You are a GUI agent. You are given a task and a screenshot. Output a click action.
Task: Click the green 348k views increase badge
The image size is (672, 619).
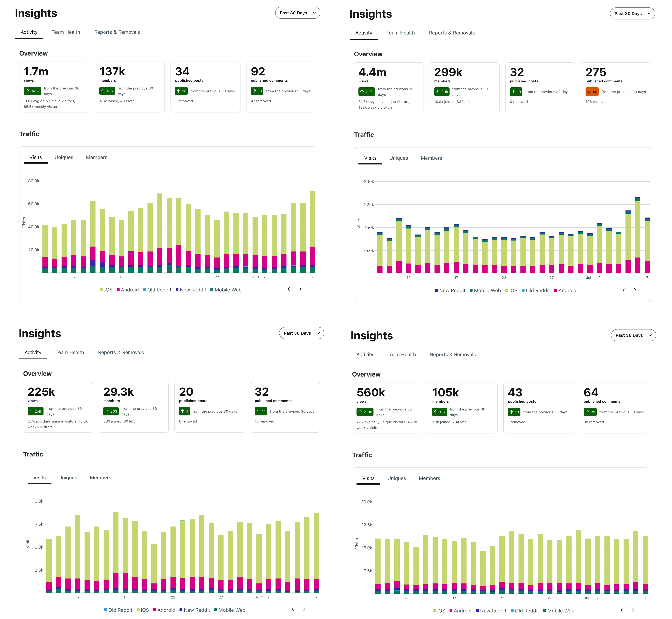point(33,91)
